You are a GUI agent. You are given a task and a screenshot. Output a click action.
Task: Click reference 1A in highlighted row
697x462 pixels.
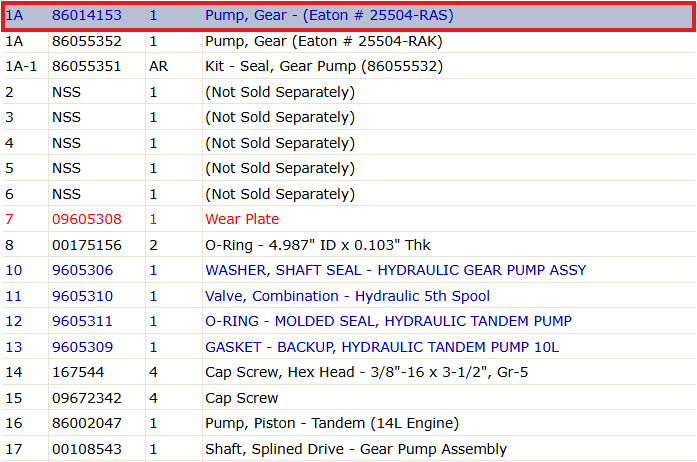(14, 16)
